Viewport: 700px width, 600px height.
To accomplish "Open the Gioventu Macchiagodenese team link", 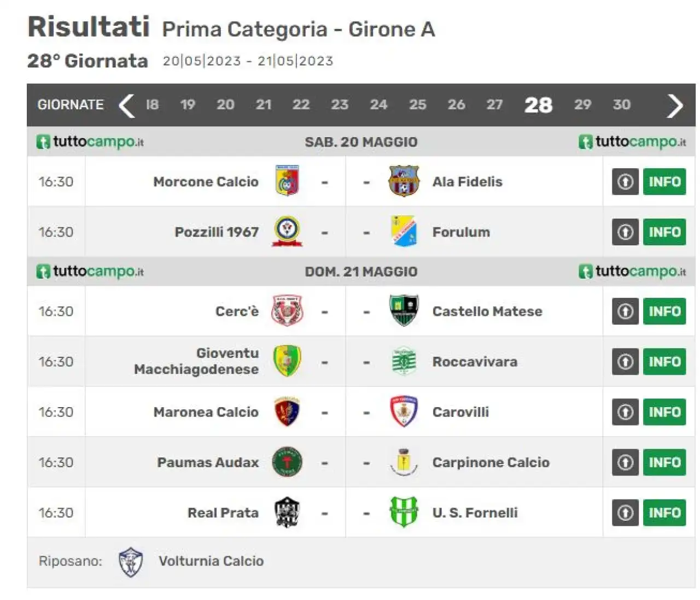I will tap(196, 361).
